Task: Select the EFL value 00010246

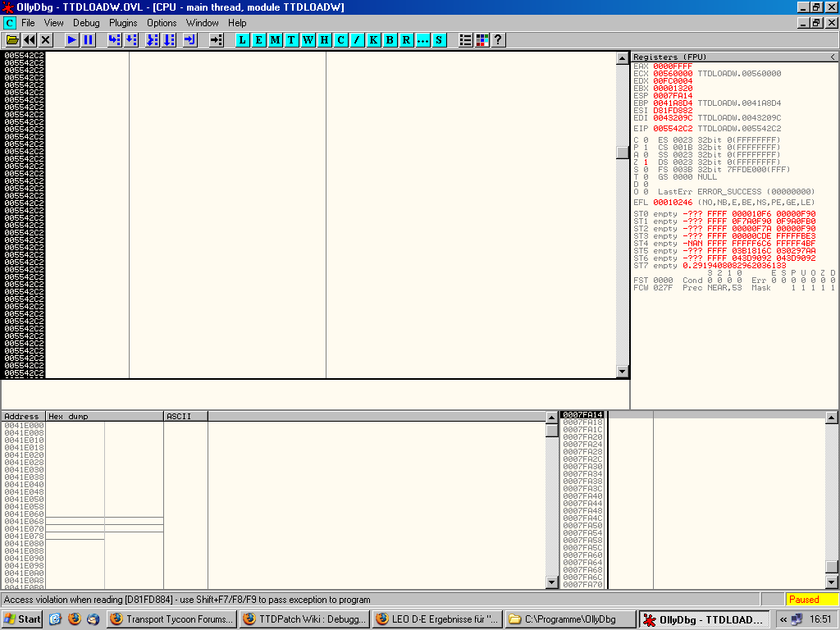Action: point(673,203)
